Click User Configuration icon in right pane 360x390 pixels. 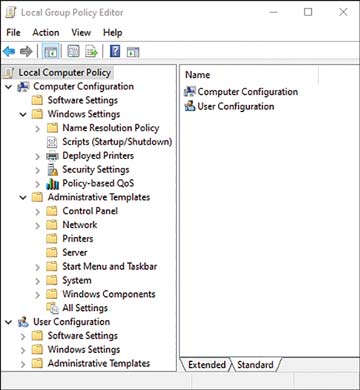190,106
